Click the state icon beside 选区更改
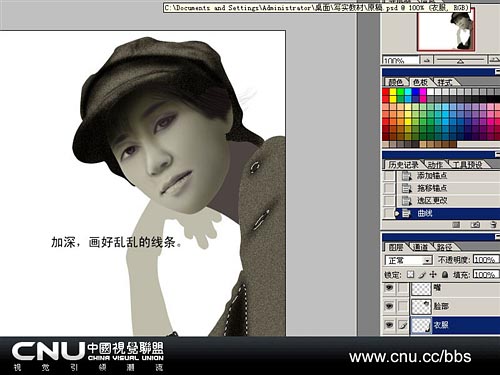 pos(407,201)
